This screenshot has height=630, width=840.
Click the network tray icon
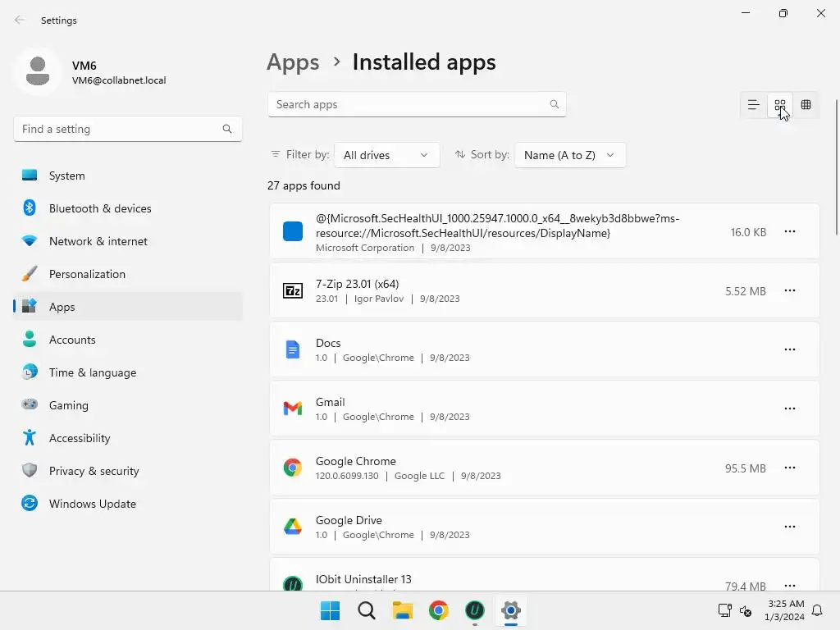coord(724,610)
